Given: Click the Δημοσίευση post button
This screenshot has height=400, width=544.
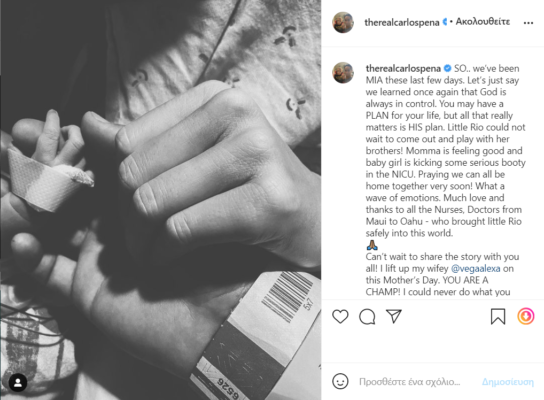Looking at the screenshot, I should 508,382.
